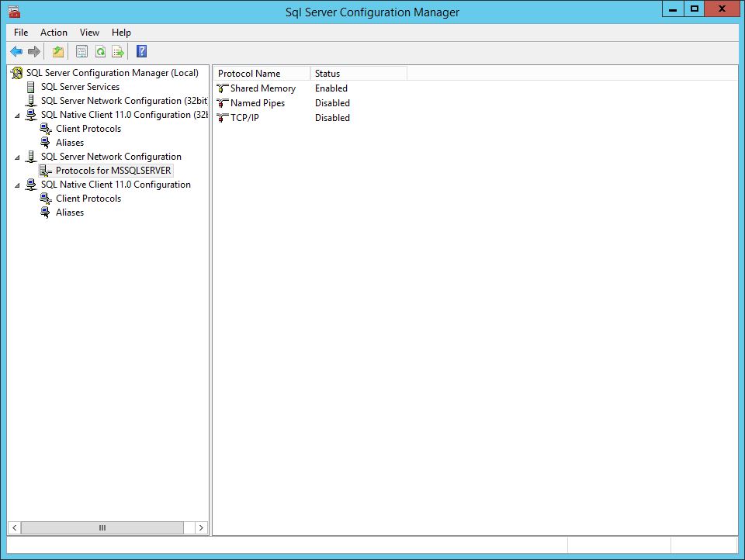The image size is (745, 560).
Task: Click the Disabled status of Named Pipes
Action: pyautogui.click(x=332, y=103)
